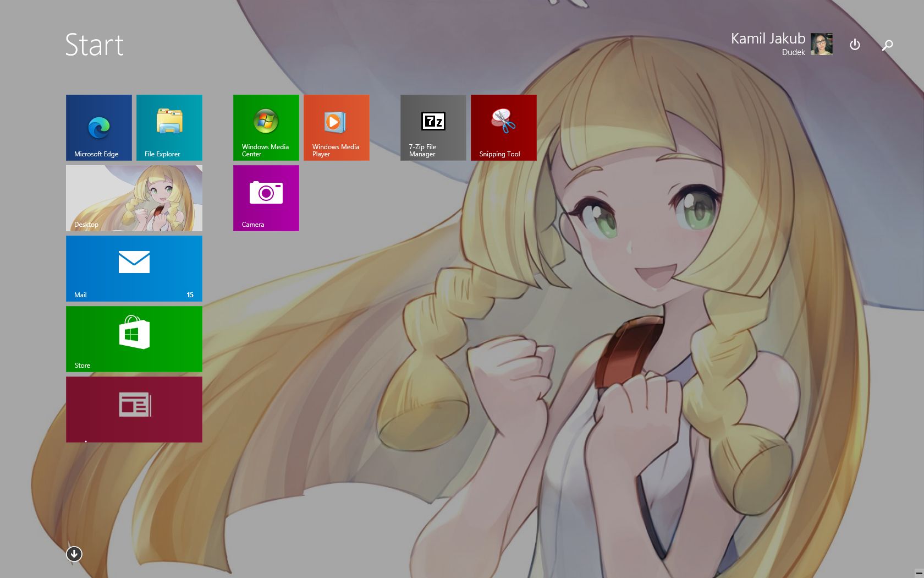924x578 pixels.
Task: Click the user account profile picture
Action: (822, 44)
